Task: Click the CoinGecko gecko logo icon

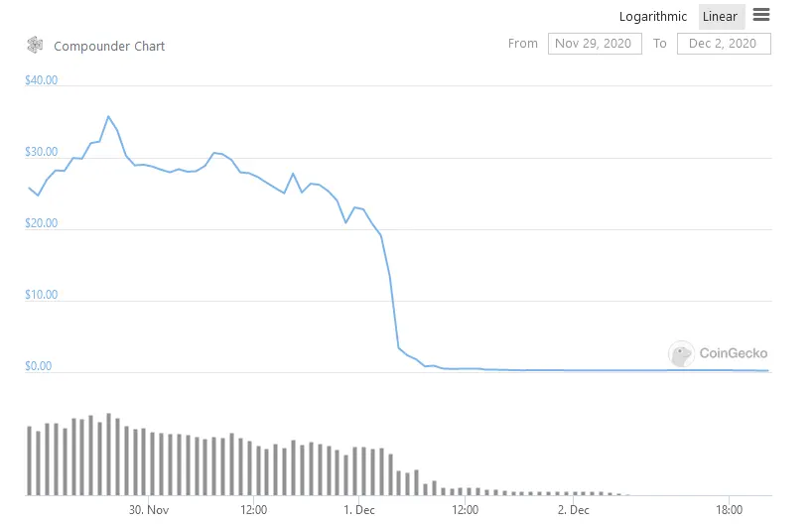Action: point(681,353)
